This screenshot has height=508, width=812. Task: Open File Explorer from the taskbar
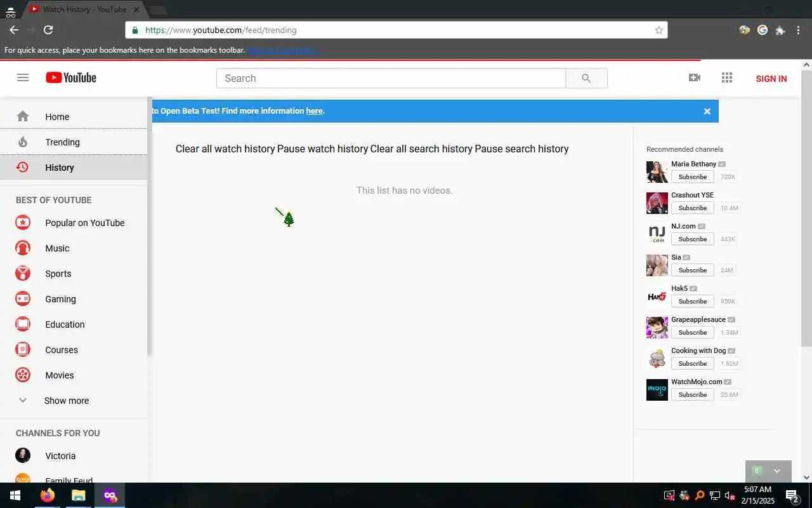point(78,495)
